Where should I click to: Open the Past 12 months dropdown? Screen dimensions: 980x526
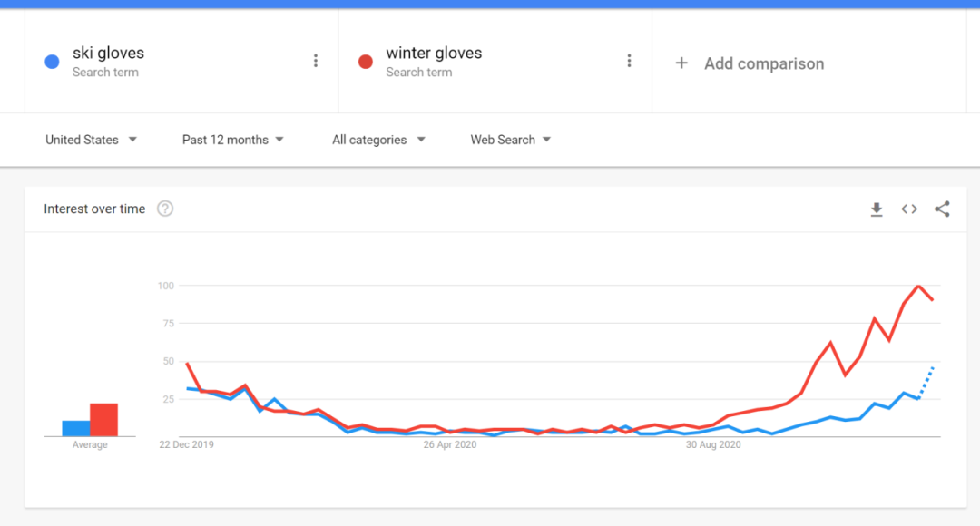[232, 140]
